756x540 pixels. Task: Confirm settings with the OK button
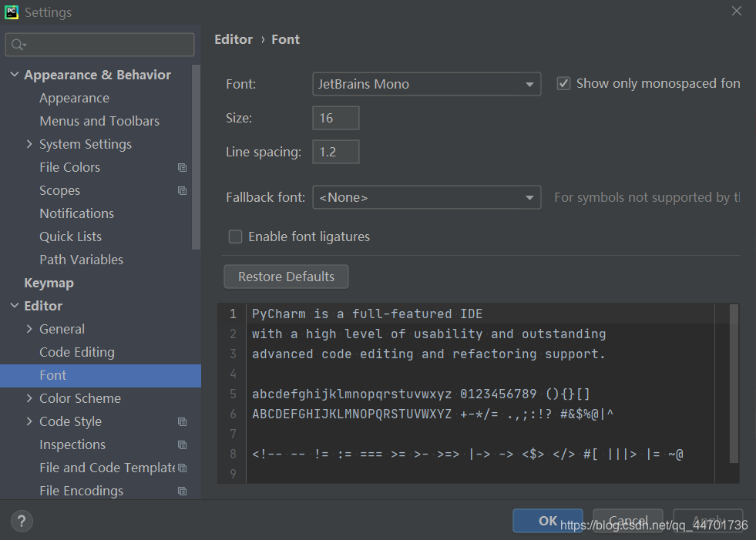pyautogui.click(x=548, y=521)
